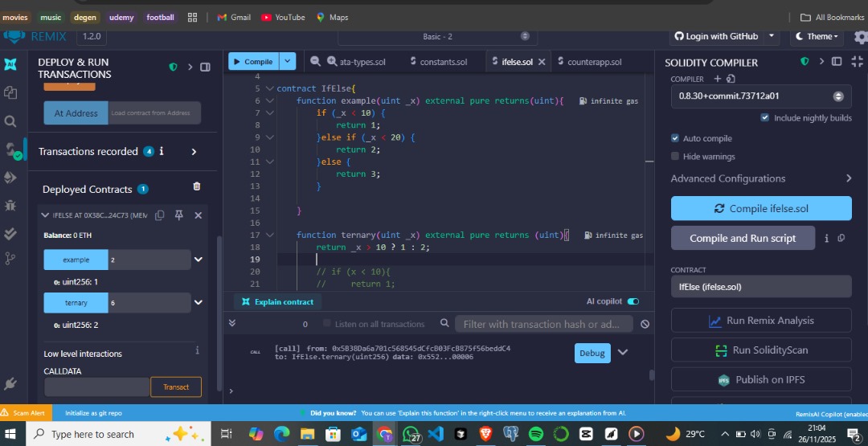Click the CALLDATA input field
This screenshot has height=446, width=868.
tap(97, 387)
